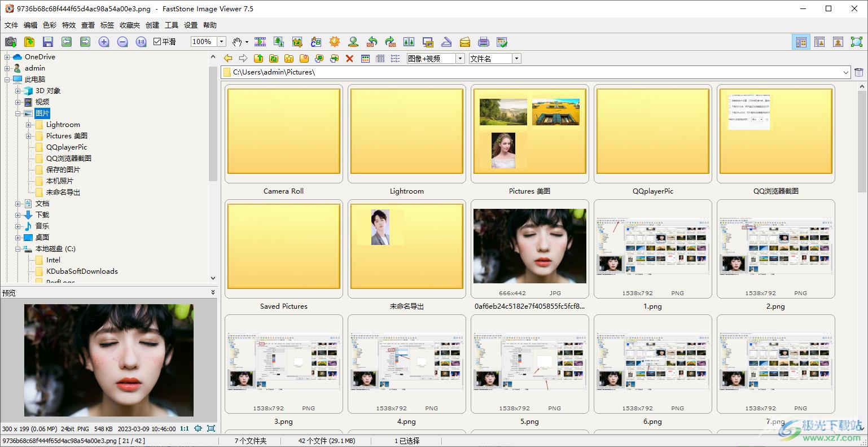
Task: Collapse the 预览 preview panel chevron
Action: pyautogui.click(x=213, y=292)
